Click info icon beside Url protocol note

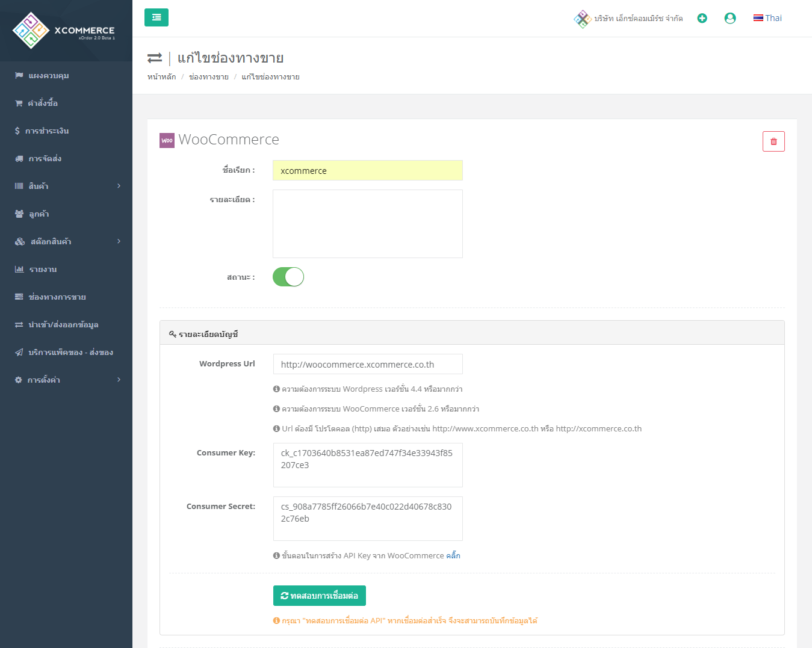coord(276,429)
